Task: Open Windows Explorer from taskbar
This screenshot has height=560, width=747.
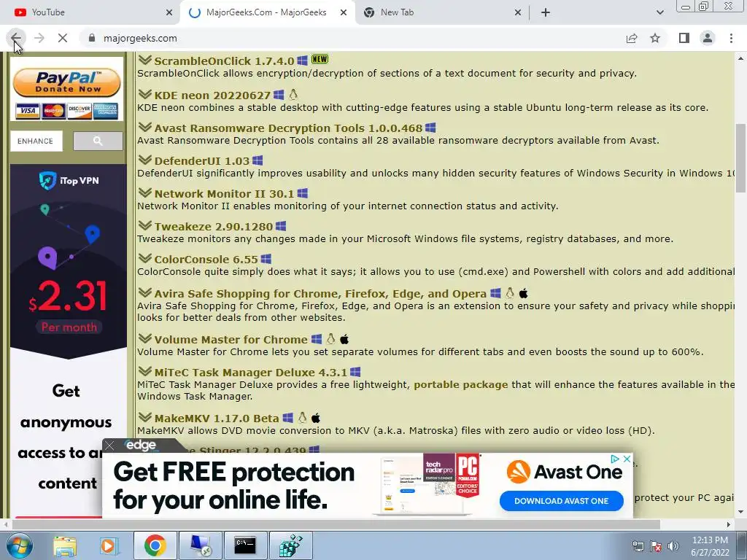Action: coord(65,545)
